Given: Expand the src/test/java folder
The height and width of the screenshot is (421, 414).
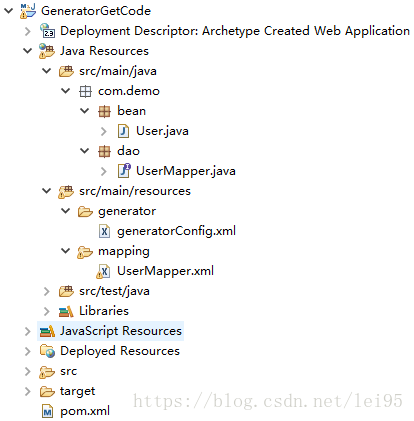Looking at the screenshot, I should [x=47, y=291].
